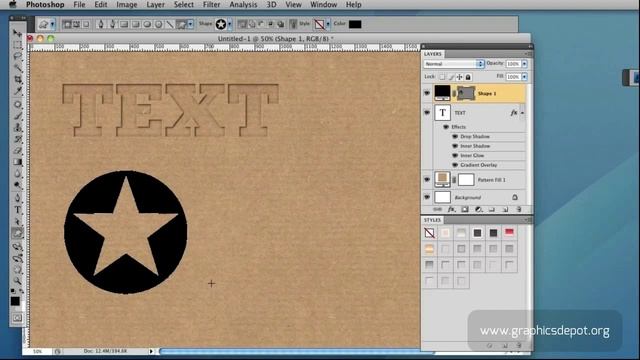
Task: Click the foreground color swatch
Action: 15,301
